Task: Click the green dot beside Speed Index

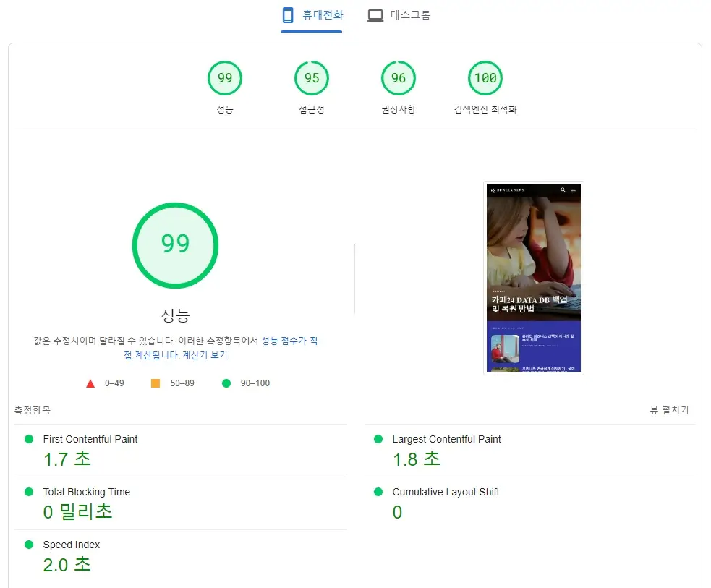Action: [x=29, y=545]
